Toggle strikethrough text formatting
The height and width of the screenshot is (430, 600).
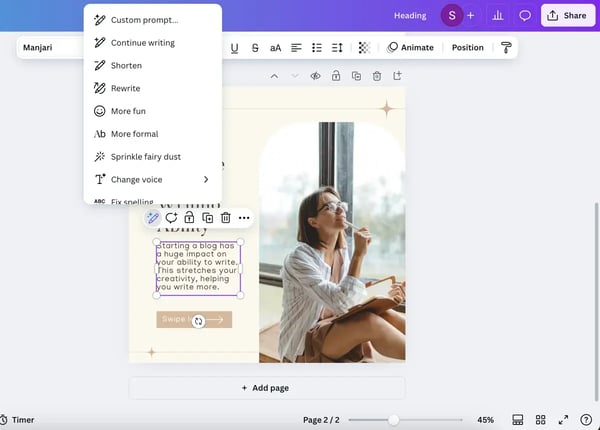(x=255, y=48)
